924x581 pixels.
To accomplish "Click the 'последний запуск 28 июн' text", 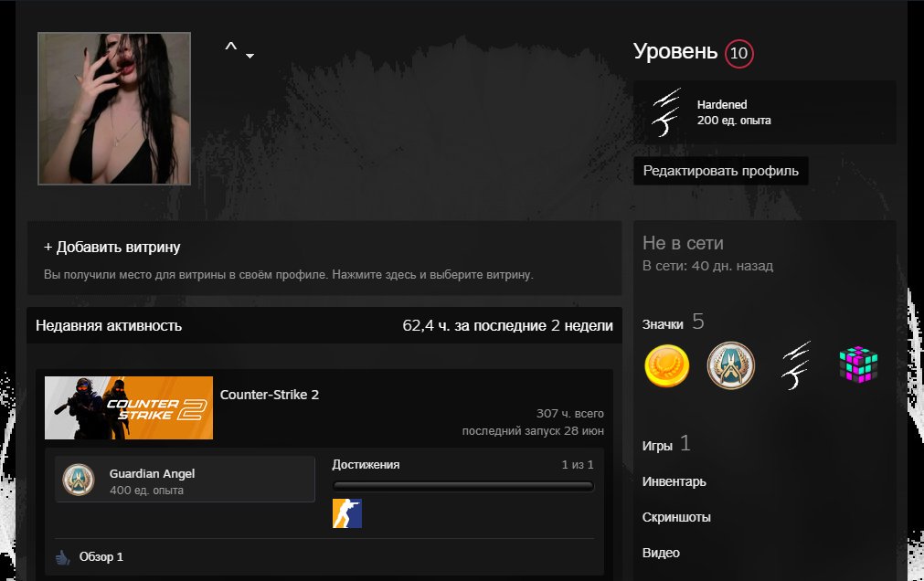I will 533,431.
